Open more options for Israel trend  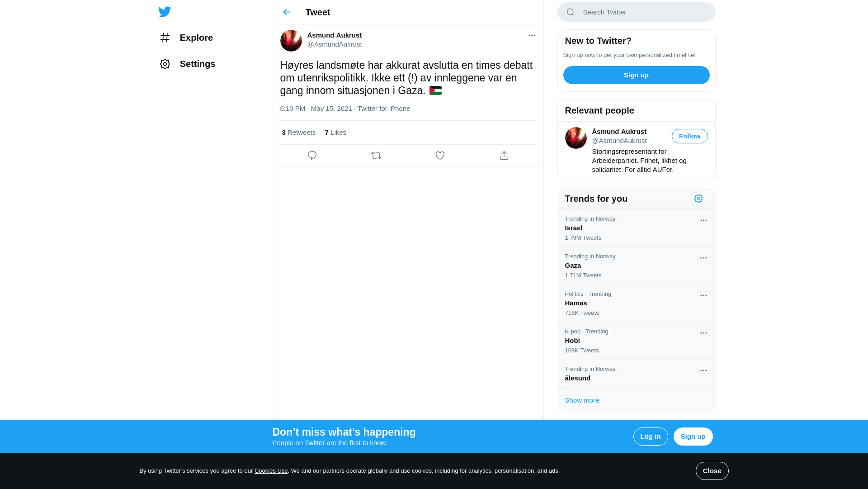703,220
